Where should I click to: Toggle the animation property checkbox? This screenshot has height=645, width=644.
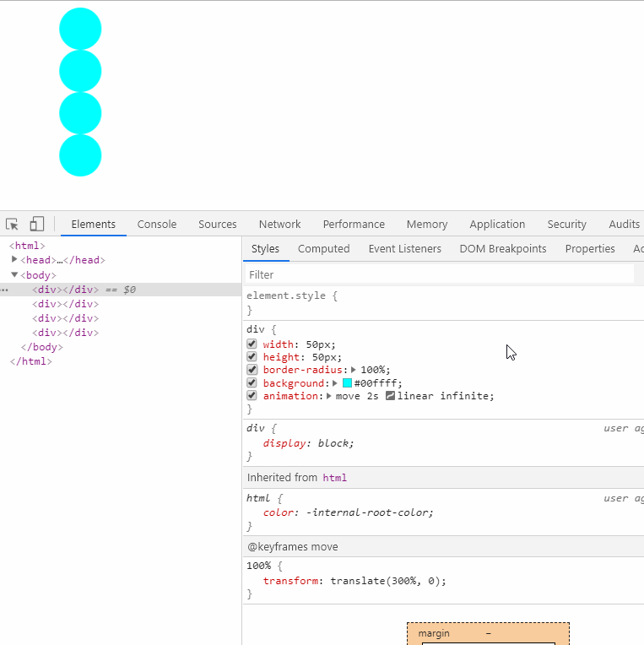(x=252, y=396)
